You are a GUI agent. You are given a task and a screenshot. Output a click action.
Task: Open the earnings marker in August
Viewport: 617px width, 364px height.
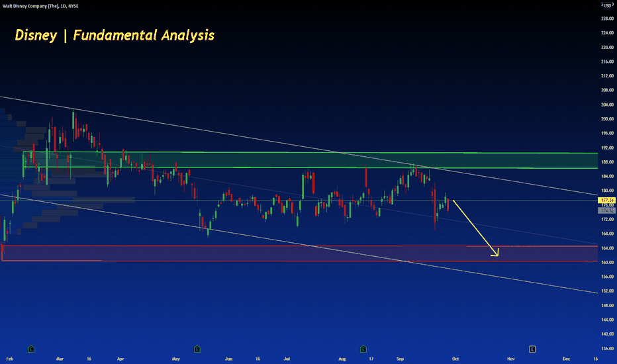(363, 349)
